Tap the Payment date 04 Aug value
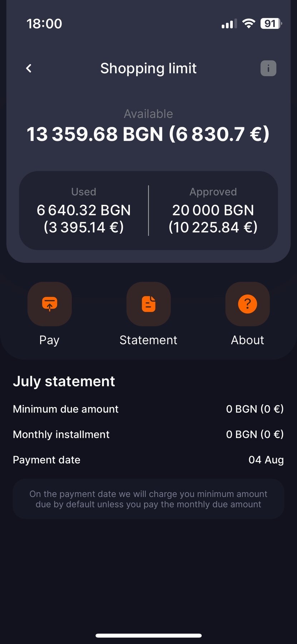The image size is (297, 644). [x=266, y=460]
